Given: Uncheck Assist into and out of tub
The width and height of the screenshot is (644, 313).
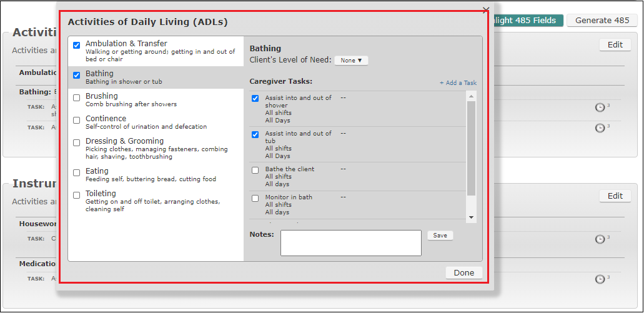Looking at the screenshot, I should (x=255, y=134).
